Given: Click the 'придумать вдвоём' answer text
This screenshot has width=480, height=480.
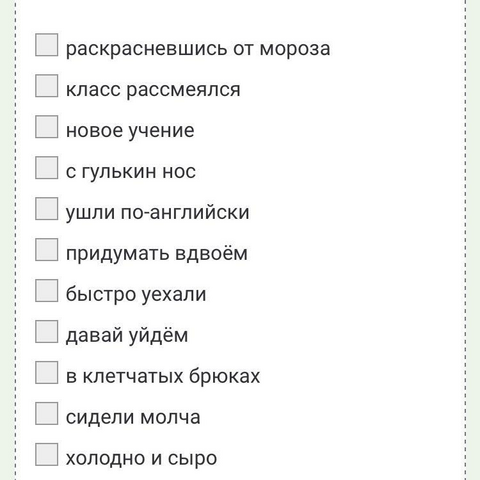Looking at the screenshot, I should [157, 254].
